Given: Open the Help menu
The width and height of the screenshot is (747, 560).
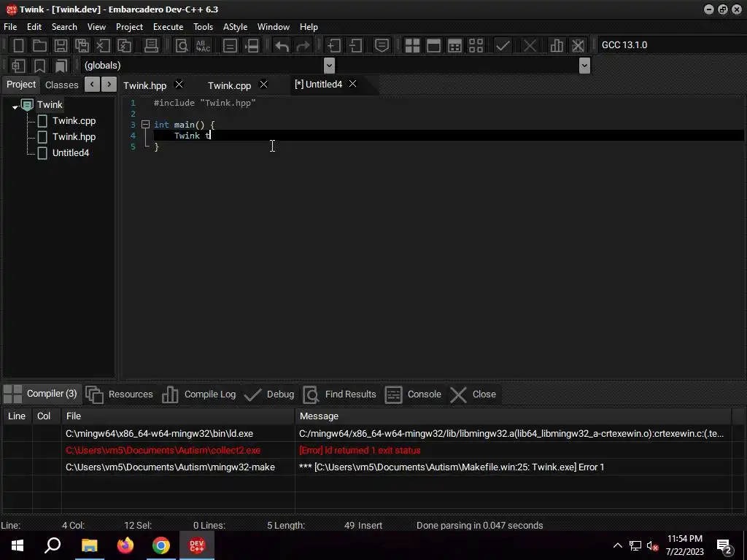Looking at the screenshot, I should 309,27.
